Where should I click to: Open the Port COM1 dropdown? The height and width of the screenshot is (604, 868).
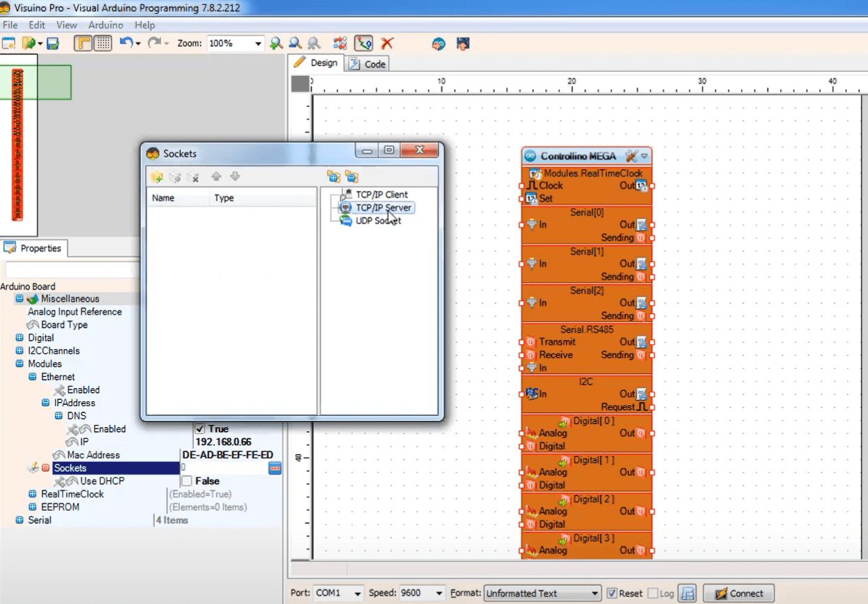(358, 594)
